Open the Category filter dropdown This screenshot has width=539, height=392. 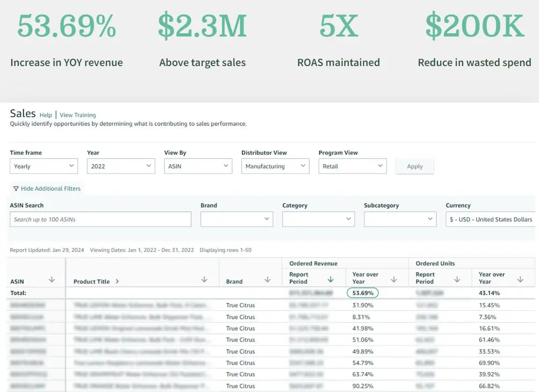point(318,219)
